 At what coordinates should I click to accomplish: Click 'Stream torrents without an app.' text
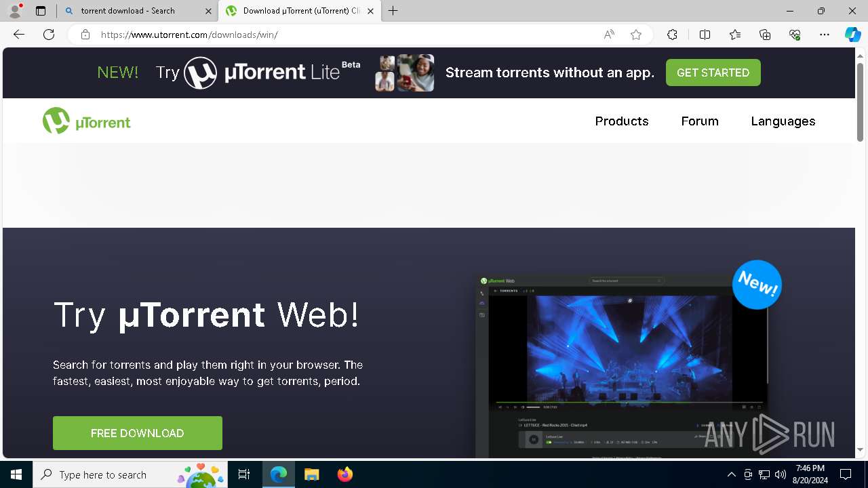tap(550, 73)
